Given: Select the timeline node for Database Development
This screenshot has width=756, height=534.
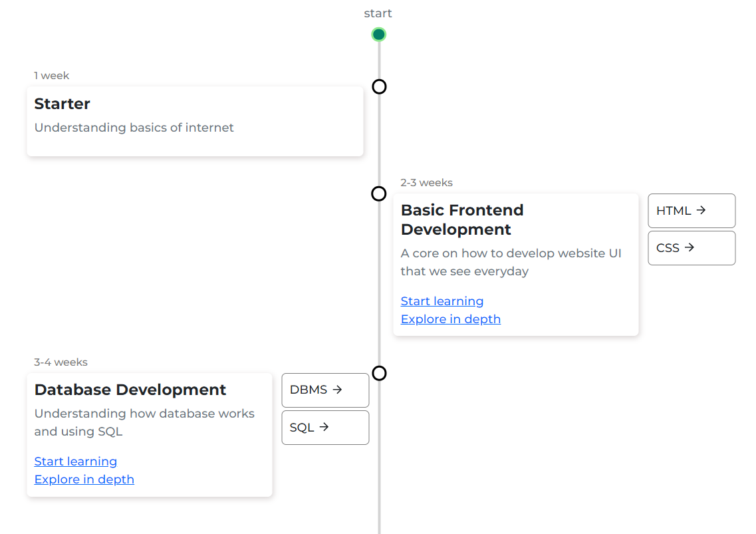Looking at the screenshot, I should click(x=379, y=373).
